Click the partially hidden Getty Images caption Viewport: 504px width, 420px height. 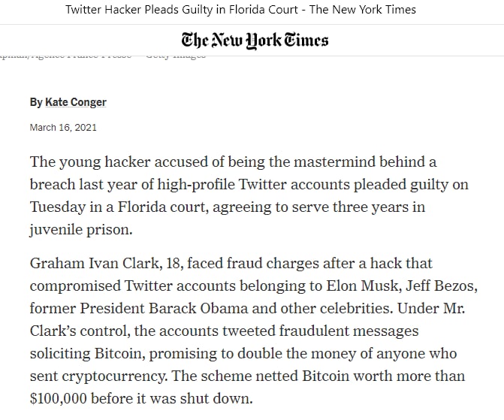click(x=175, y=56)
